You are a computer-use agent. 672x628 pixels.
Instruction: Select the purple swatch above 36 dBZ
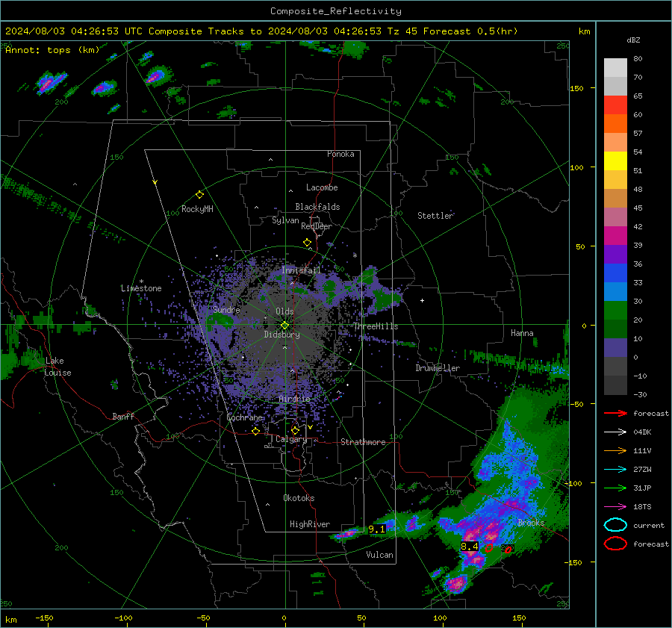click(615, 254)
